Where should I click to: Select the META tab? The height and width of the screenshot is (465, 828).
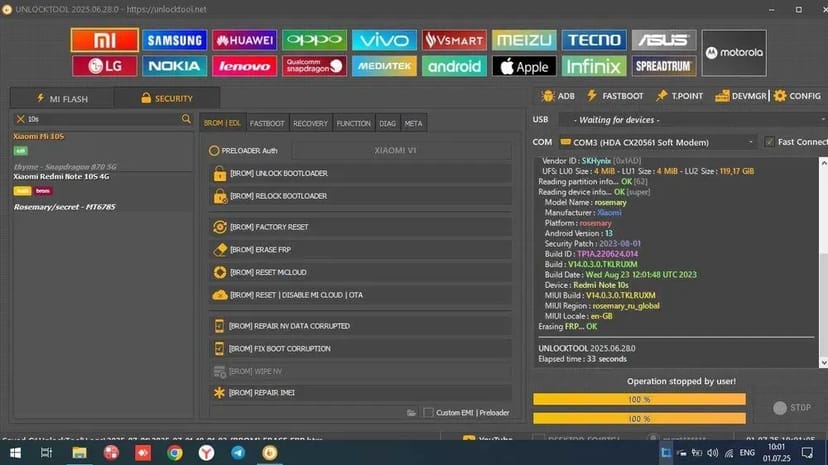pyautogui.click(x=413, y=123)
